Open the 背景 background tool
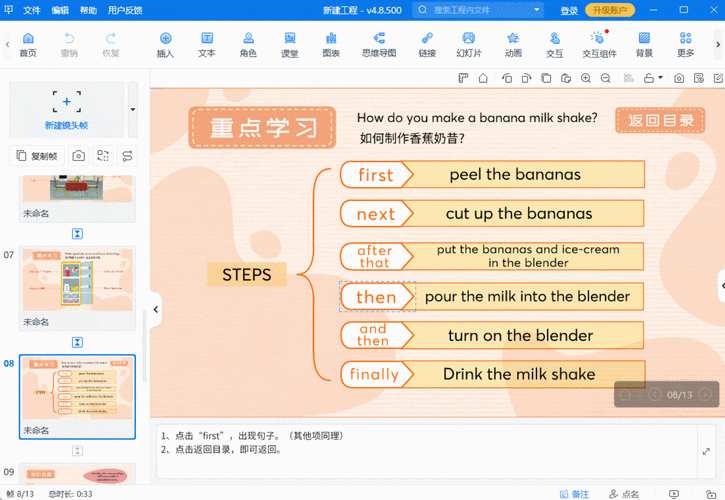 click(x=644, y=44)
